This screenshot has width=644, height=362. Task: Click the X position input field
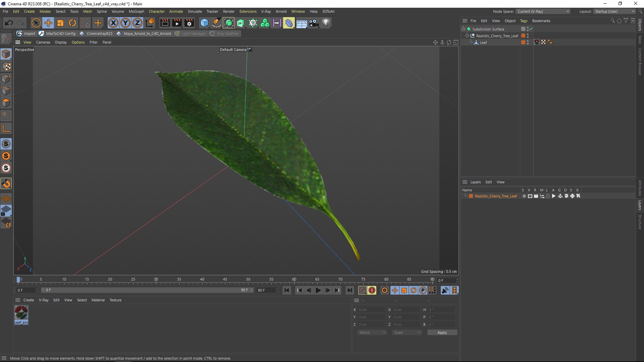372,310
